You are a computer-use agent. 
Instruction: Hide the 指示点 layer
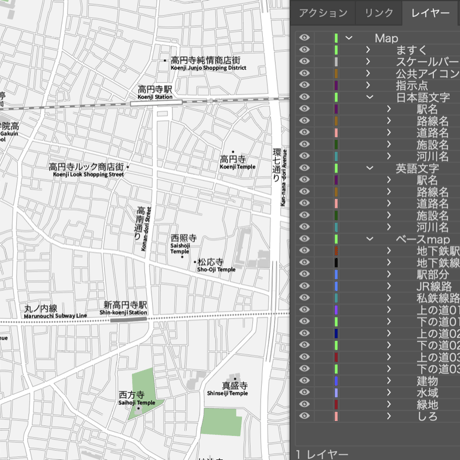coord(304,85)
